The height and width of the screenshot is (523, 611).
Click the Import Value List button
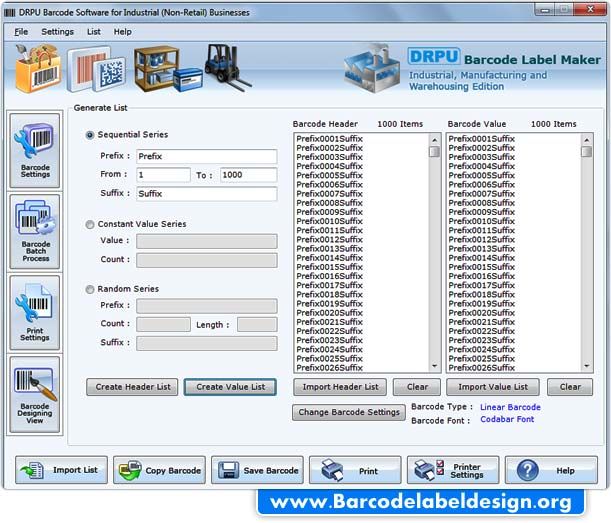pos(493,387)
